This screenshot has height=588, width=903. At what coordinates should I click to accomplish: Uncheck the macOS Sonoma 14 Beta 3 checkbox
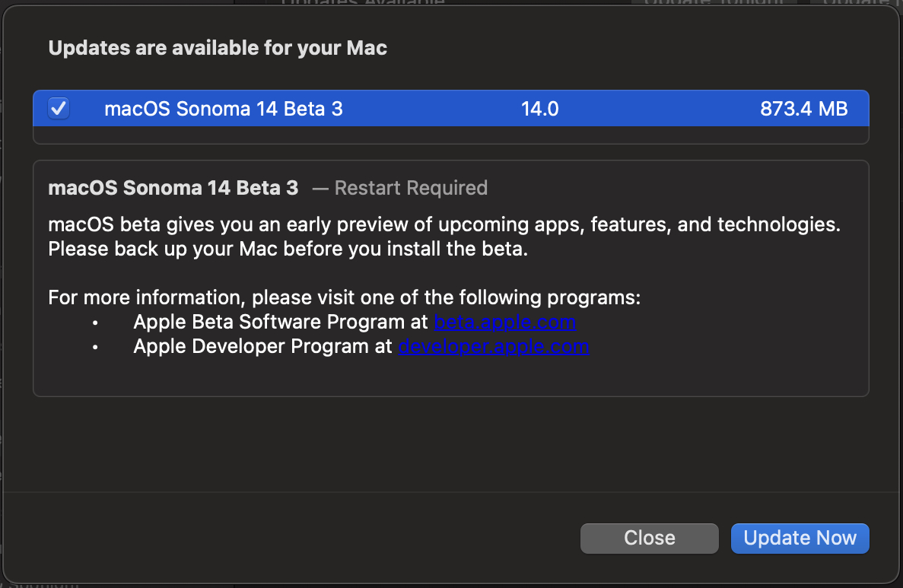[59, 109]
